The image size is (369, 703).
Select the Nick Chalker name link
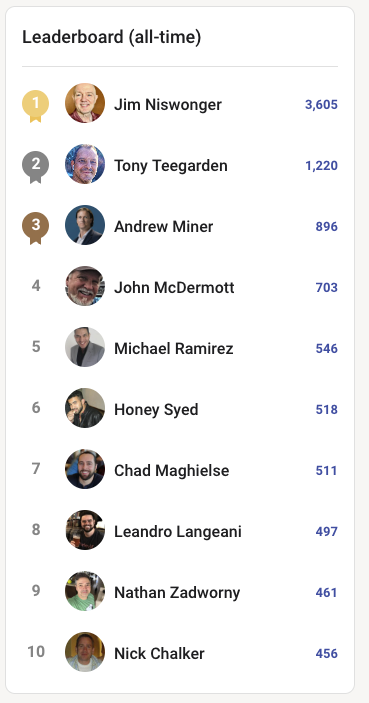point(159,653)
